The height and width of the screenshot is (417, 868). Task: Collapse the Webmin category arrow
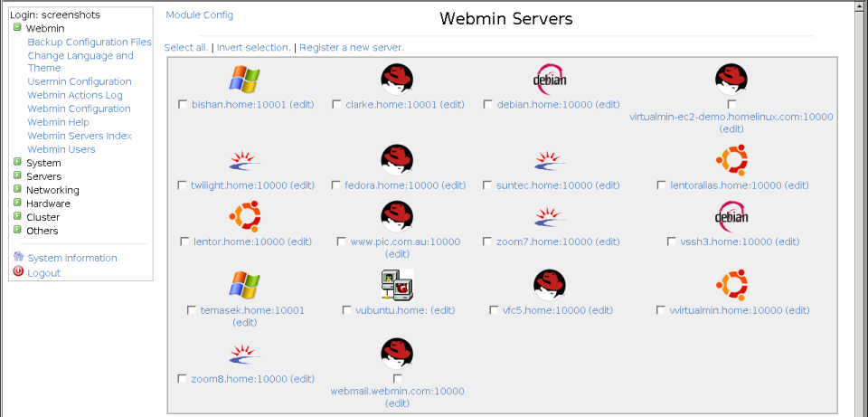click(17, 27)
